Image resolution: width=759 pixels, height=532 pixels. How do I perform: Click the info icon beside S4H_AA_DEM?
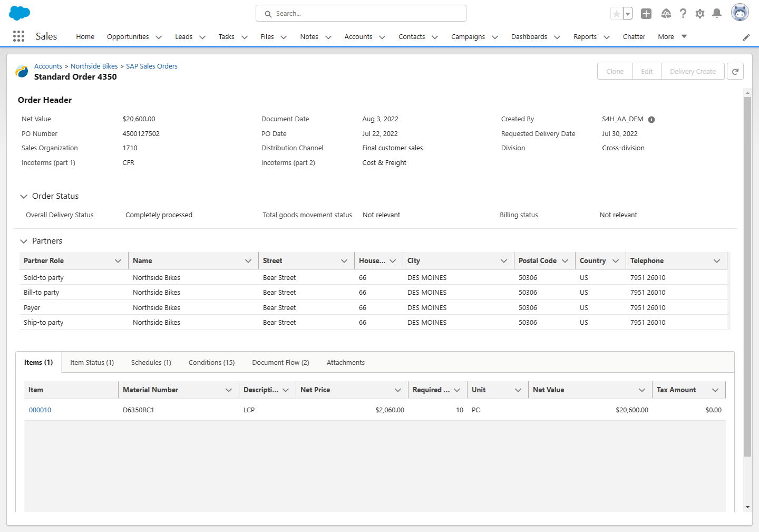(651, 120)
